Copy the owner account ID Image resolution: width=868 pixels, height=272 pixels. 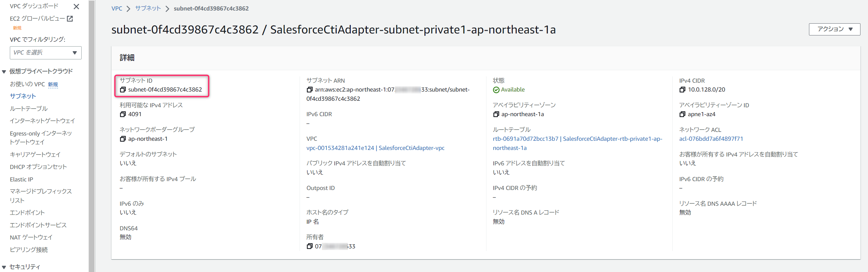click(x=309, y=246)
